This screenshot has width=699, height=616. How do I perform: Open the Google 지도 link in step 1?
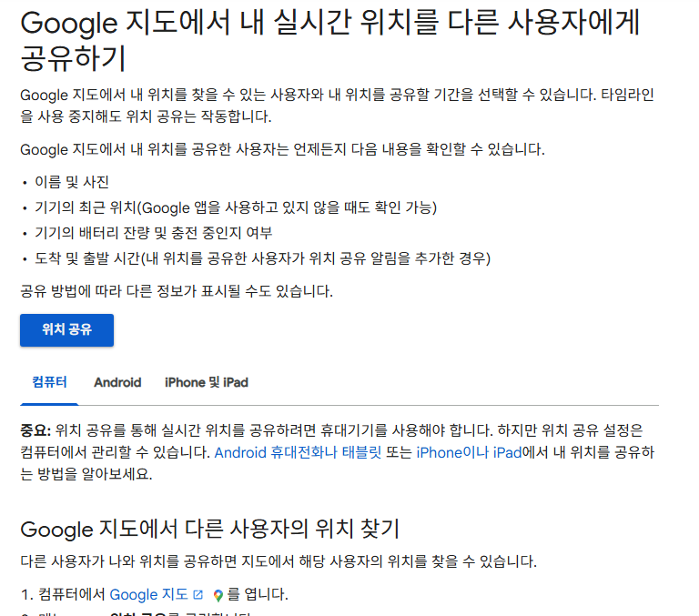click(x=148, y=595)
